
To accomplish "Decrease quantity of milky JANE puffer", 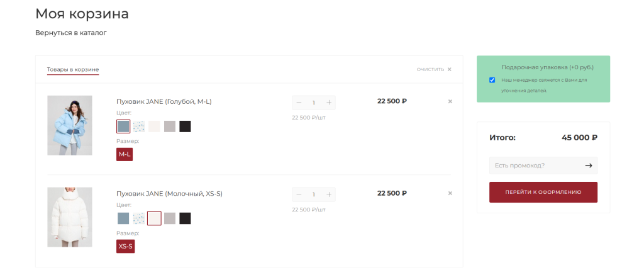I will 299,194.
